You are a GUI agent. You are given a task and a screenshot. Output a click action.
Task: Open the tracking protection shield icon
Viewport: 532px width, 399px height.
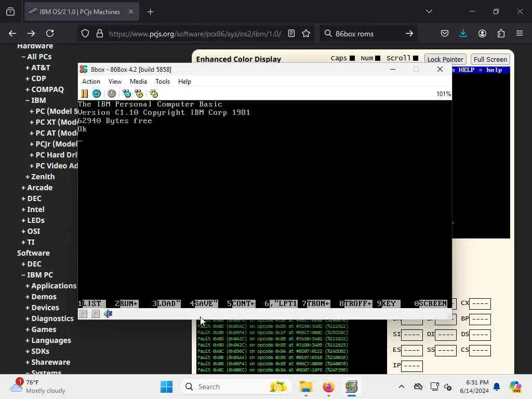click(x=85, y=34)
